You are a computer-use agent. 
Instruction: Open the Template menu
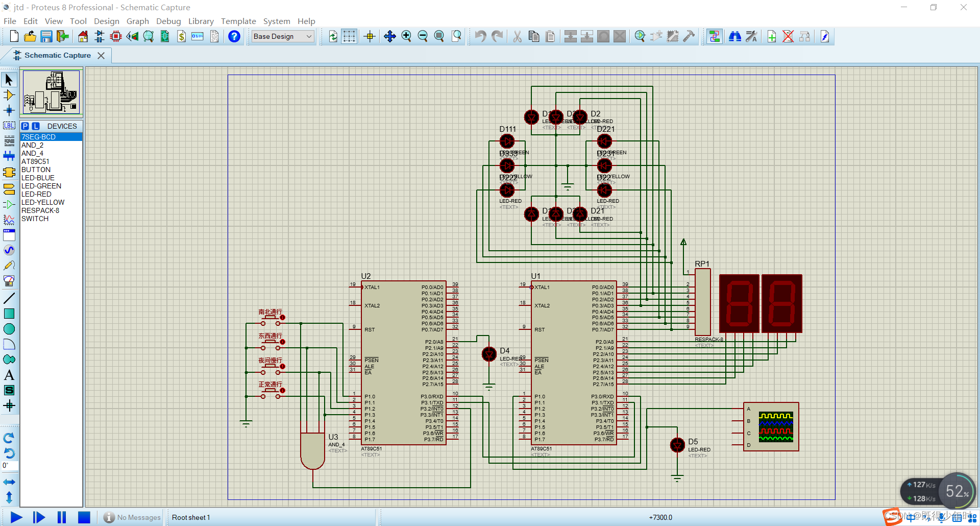238,21
